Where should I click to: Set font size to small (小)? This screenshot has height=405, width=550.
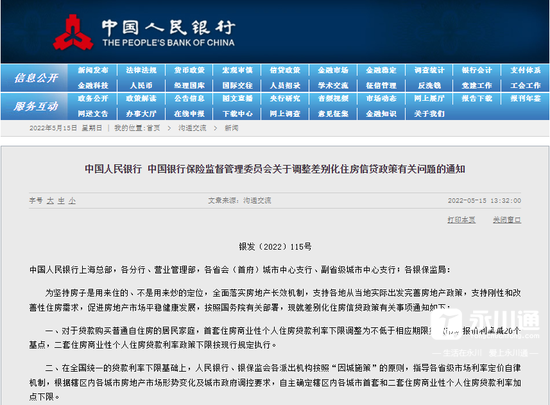[x=72, y=201]
